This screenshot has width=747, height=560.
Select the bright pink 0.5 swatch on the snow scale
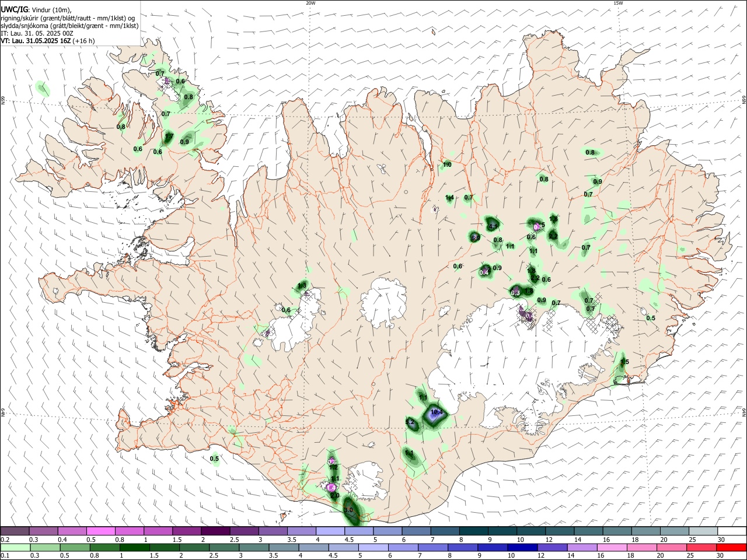click(x=101, y=531)
